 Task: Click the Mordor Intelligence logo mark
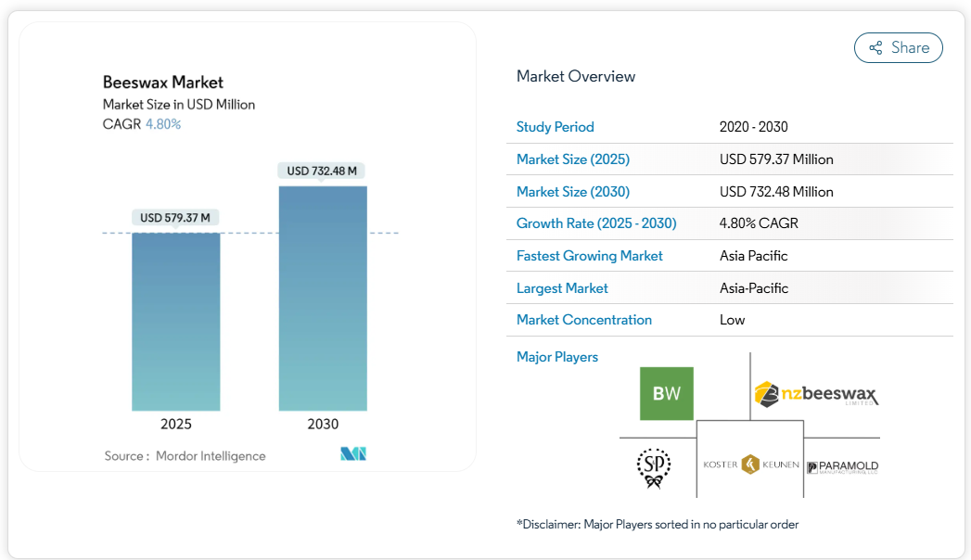353,454
